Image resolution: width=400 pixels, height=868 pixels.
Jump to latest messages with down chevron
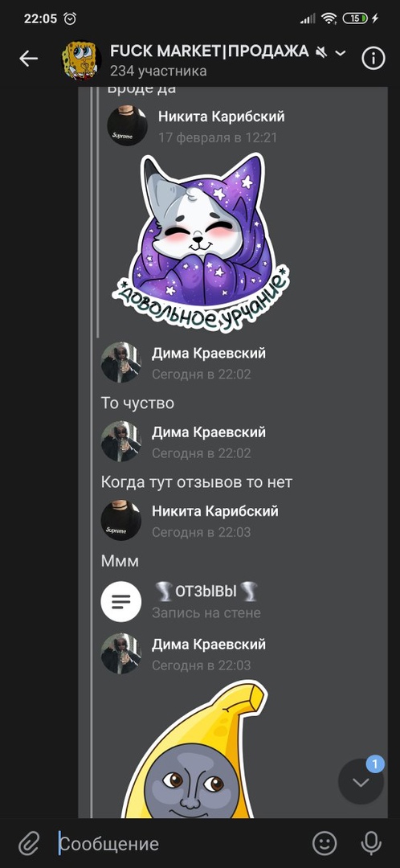pos(361,782)
